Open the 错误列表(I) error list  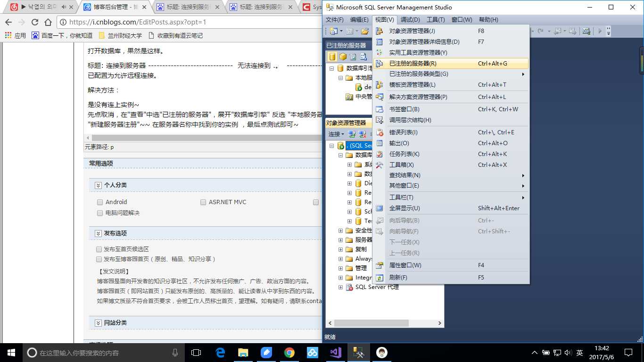coord(451,132)
